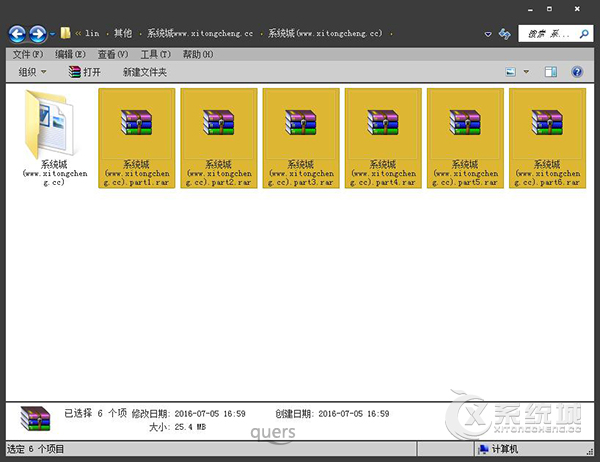
Task: Click the 大小: 25.4 MB text
Action: pos(177,427)
